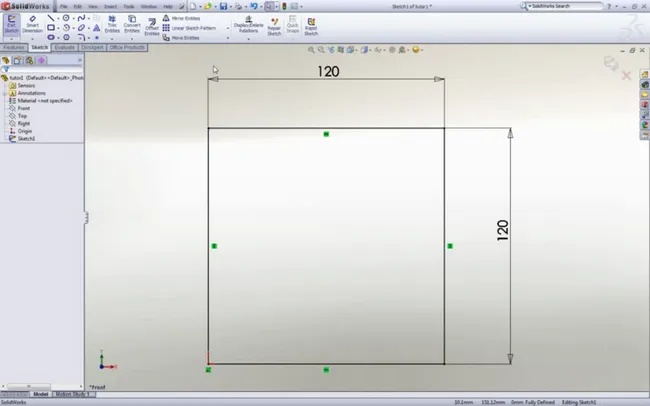Create a new document

(x=193, y=6)
